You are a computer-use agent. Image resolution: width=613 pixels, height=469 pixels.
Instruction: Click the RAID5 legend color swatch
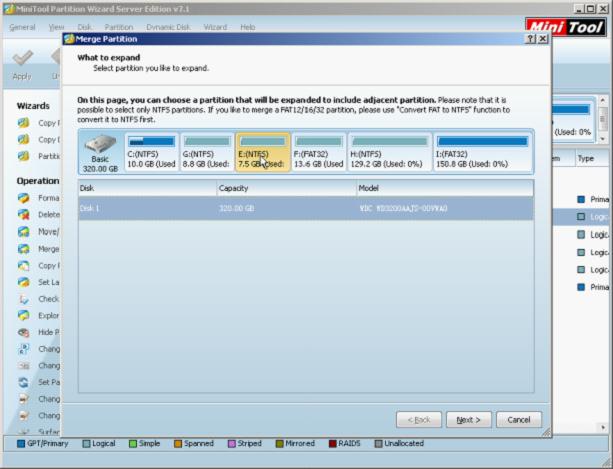point(333,444)
